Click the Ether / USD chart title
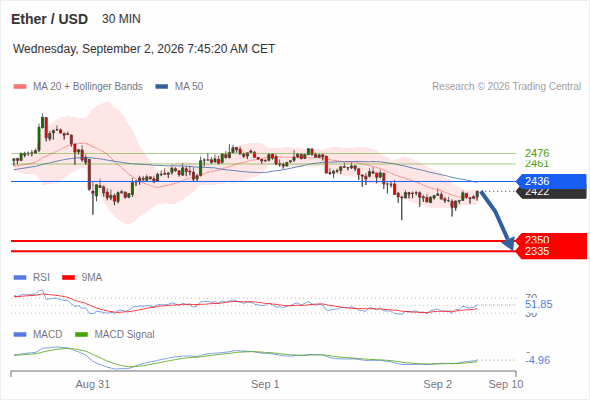This screenshot has height=400, width=590. click(49, 19)
